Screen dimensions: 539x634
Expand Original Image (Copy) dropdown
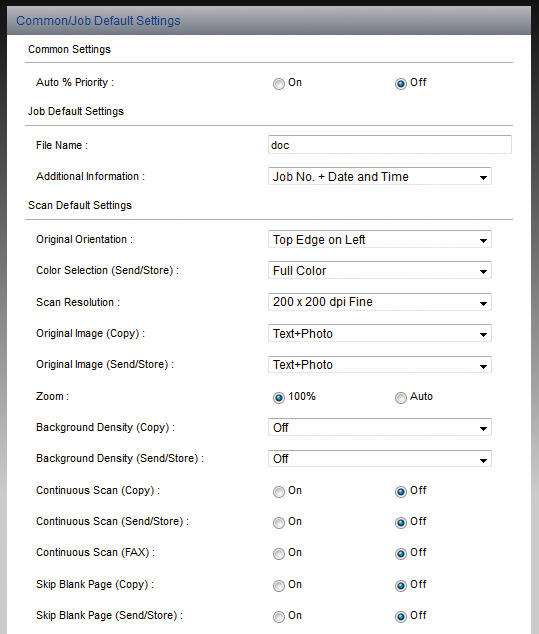pos(379,334)
